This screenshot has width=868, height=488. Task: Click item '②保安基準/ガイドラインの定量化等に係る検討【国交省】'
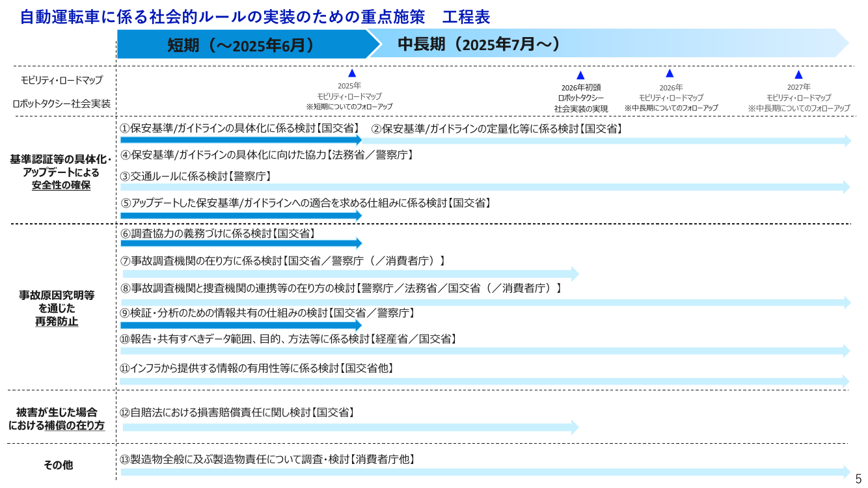496,129
